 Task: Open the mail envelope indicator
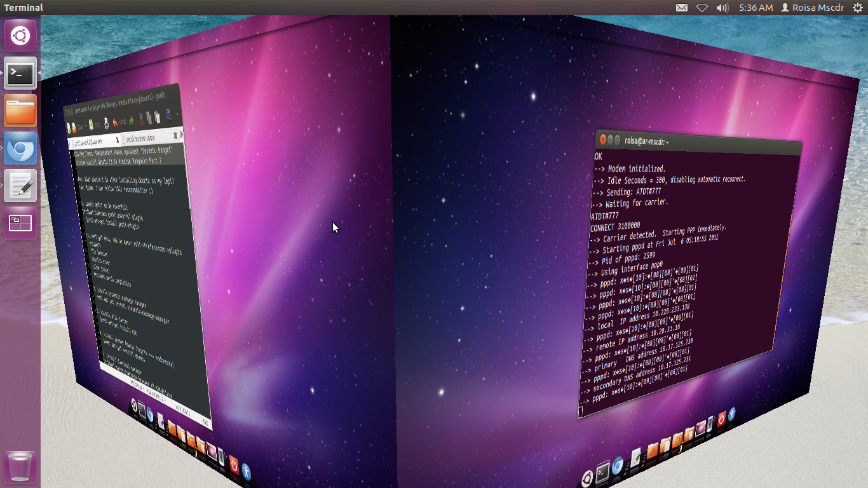tap(682, 8)
